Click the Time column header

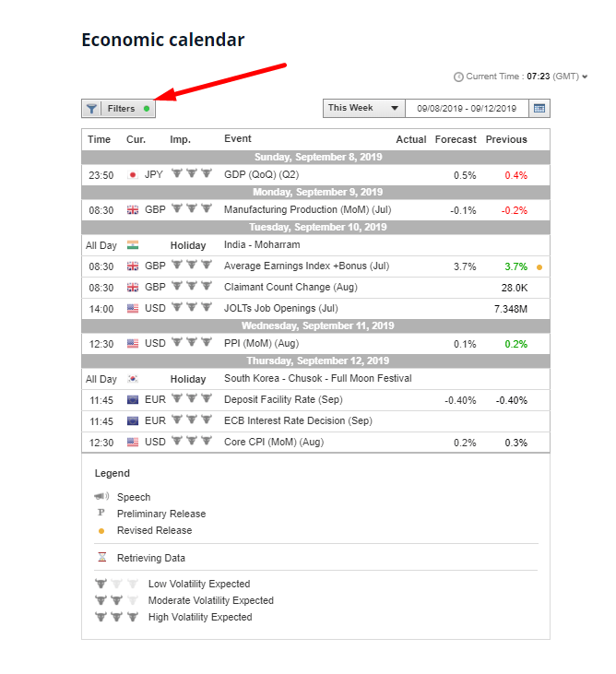tap(99, 139)
